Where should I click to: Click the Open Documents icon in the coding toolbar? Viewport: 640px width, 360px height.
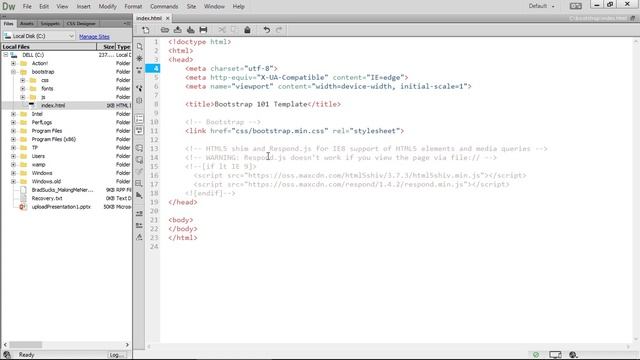click(x=140, y=46)
